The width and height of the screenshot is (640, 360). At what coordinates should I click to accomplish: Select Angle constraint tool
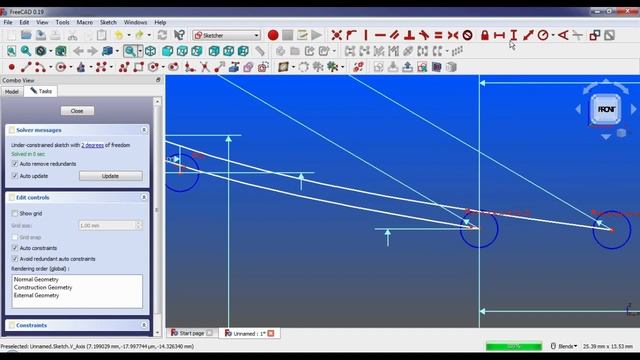click(563, 35)
